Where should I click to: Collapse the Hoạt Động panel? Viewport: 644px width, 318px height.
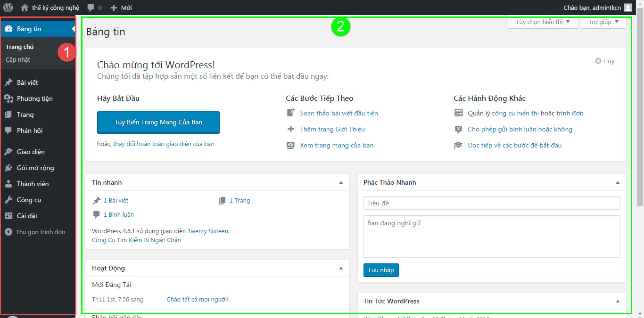340,268
